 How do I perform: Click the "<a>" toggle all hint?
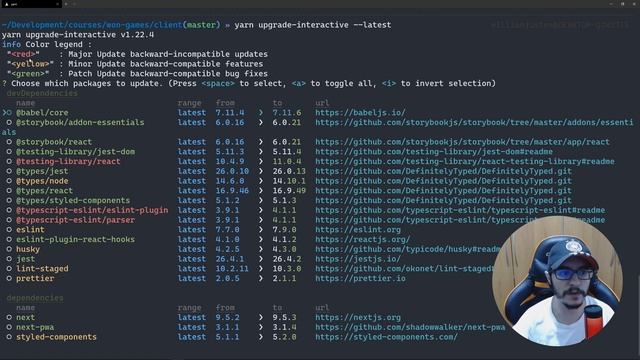299,84
